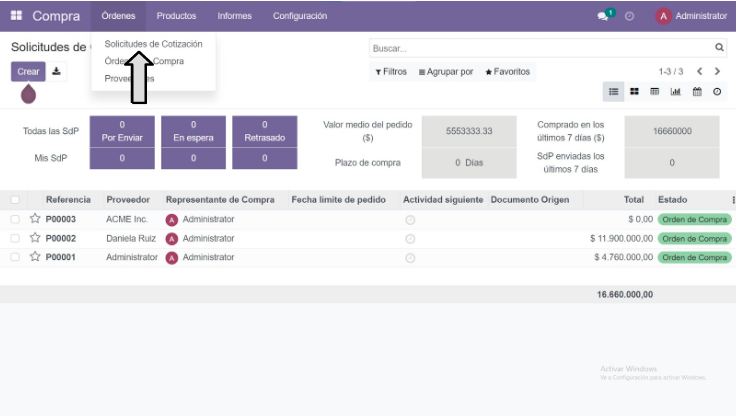Click Administrator avatar in P00001 row
739x418 pixels.
pyautogui.click(x=172, y=258)
